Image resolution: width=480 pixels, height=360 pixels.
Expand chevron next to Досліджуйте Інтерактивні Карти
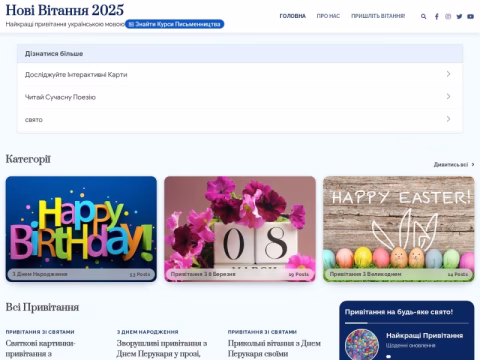pyautogui.click(x=448, y=74)
